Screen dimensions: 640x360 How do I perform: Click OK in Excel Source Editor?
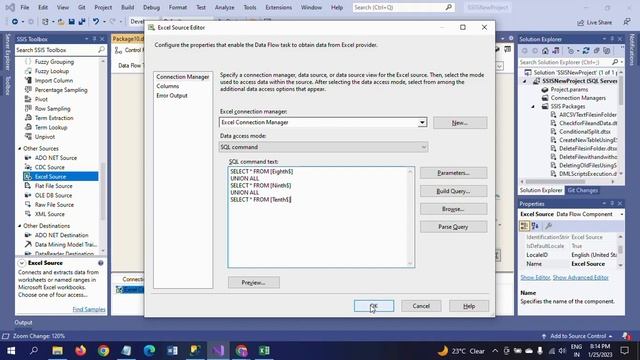(x=373, y=306)
